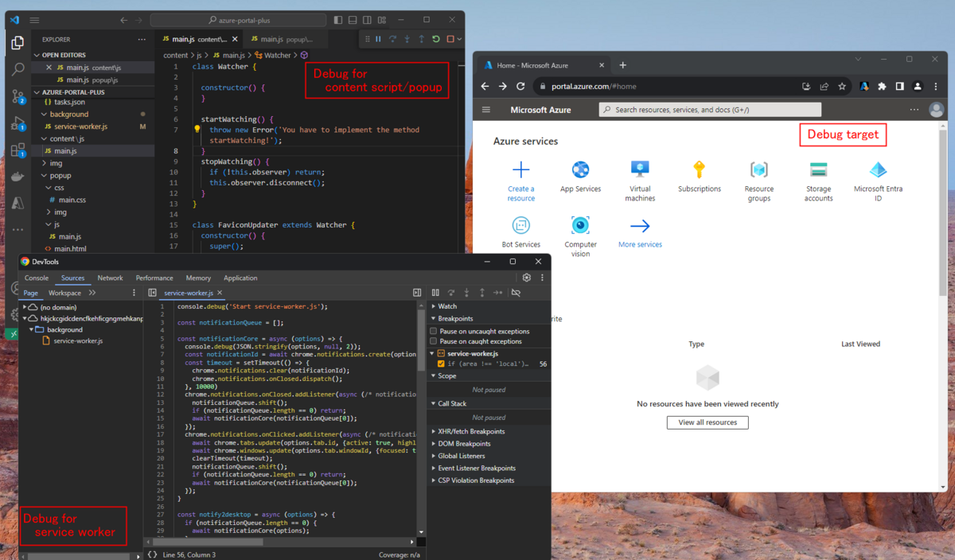Switch to the Memory tab in DevTools
Image resolution: width=955 pixels, height=560 pixels.
click(x=198, y=278)
